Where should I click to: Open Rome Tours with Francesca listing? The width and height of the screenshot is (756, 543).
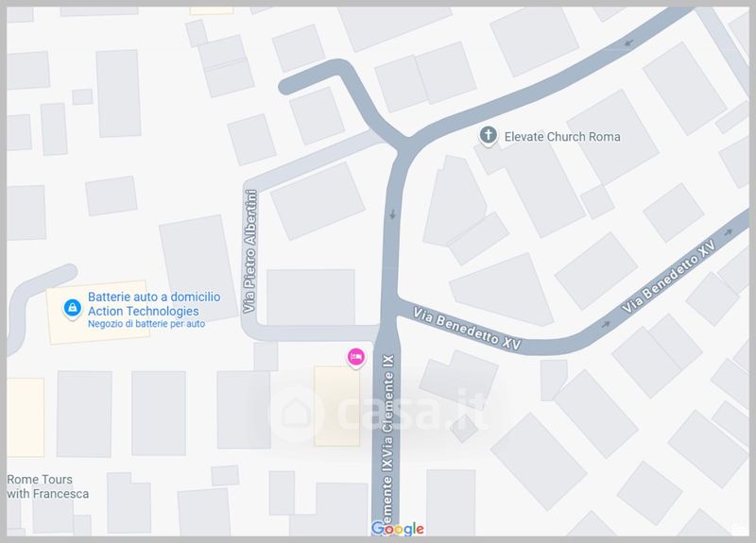pos(48,486)
